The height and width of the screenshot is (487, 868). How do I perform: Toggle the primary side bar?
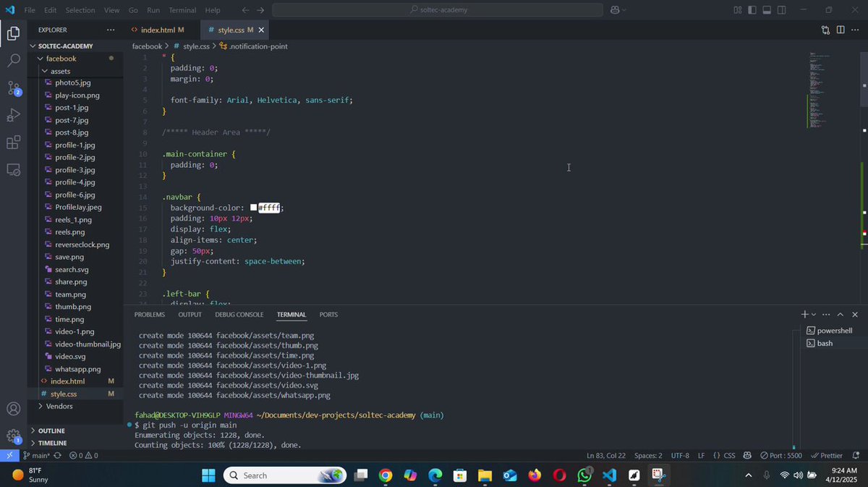pyautogui.click(x=752, y=10)
